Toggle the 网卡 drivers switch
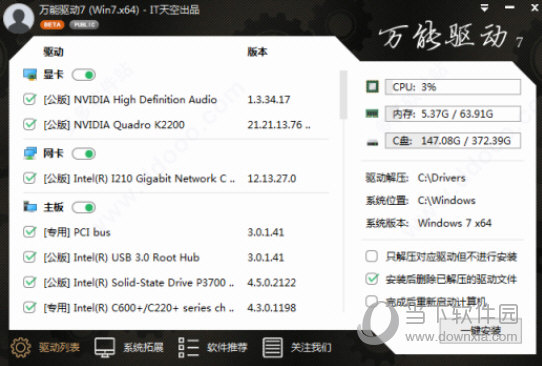Screen dimensions: 542x366 (84, 153)
